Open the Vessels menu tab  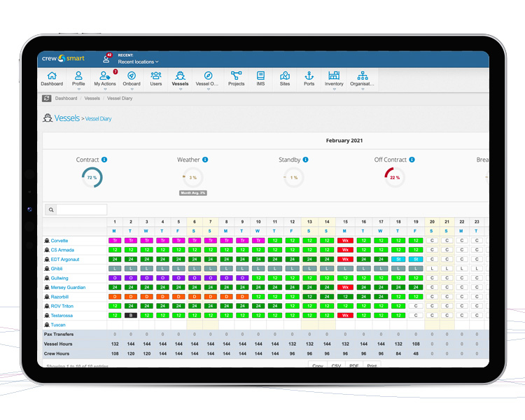click(x=180, y=79)
